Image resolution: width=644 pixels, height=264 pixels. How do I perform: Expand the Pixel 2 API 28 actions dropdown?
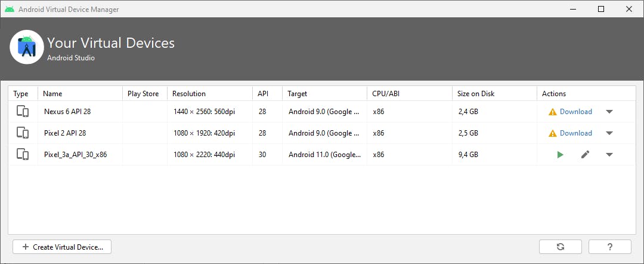pyautogui.click(x=609, y=133)
